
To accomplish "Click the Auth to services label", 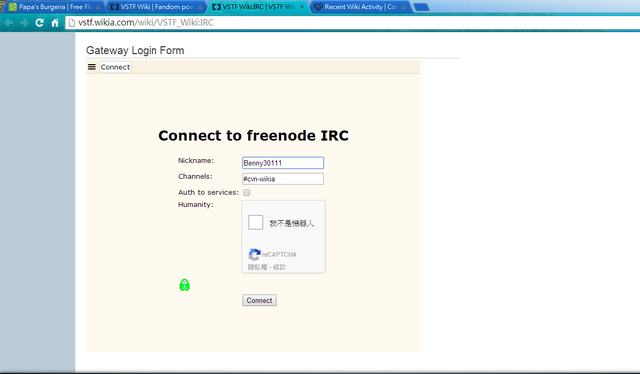I will 208,192.
